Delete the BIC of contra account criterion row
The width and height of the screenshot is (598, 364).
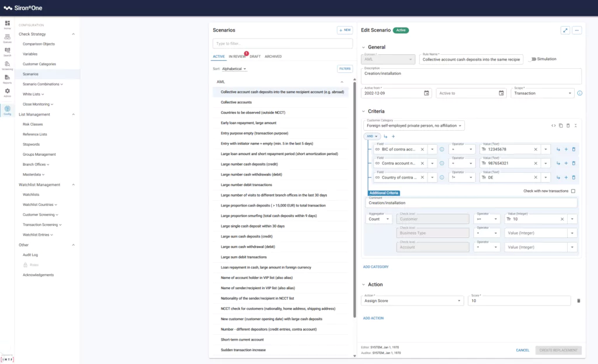[x=573, y=149]
